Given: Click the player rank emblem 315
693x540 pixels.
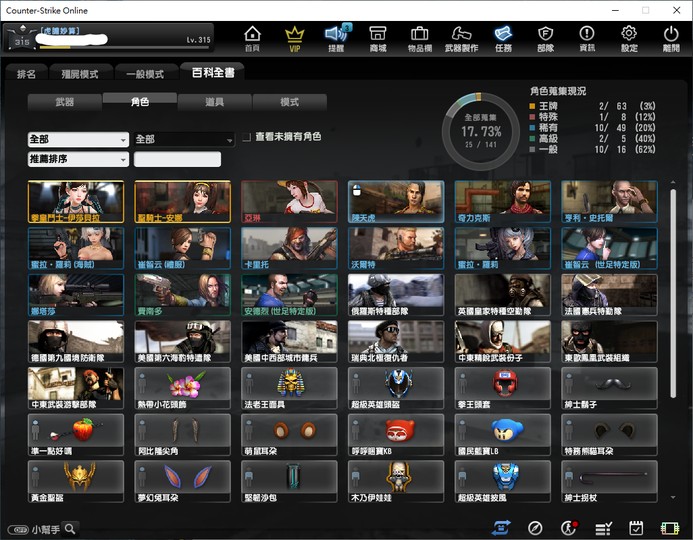Looking at the screenshot, I should tap(22, 38).
